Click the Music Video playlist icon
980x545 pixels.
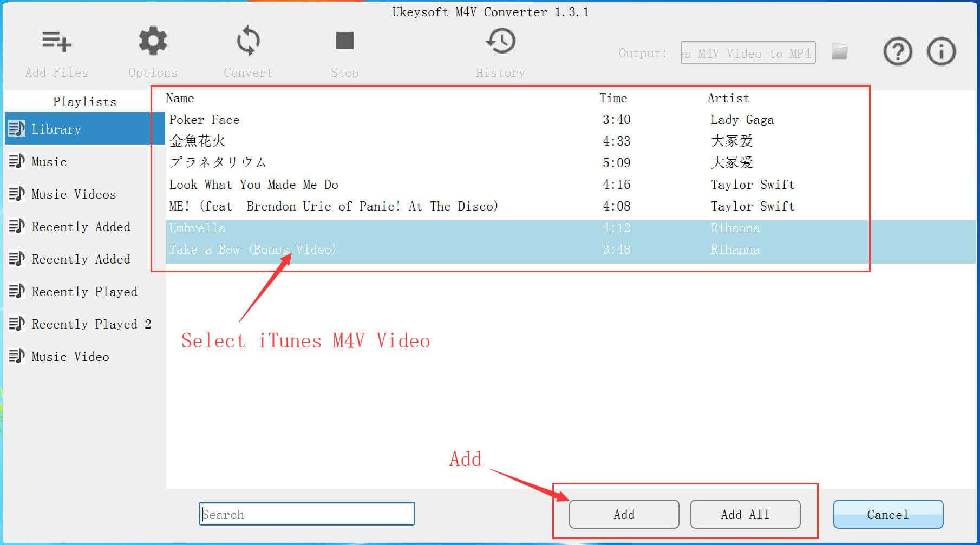17,356
